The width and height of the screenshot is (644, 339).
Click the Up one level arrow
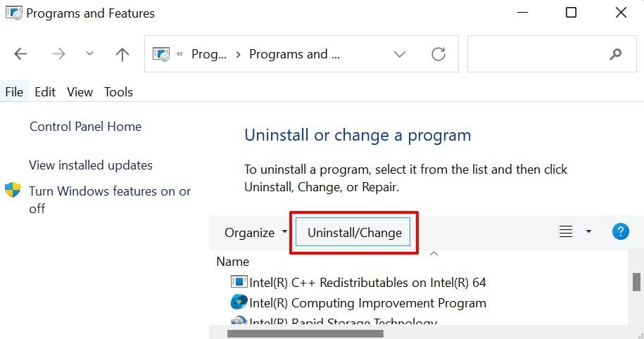[122, 54]
